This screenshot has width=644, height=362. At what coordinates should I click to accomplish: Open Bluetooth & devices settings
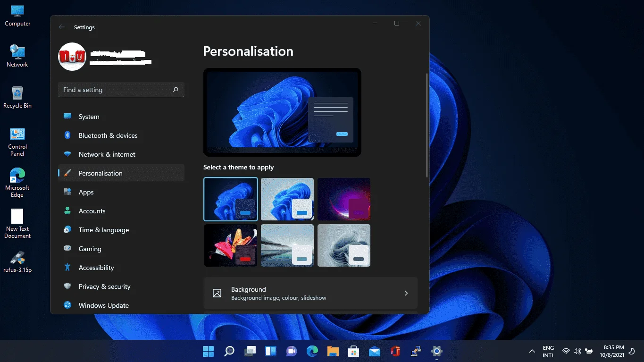(121, 135)
